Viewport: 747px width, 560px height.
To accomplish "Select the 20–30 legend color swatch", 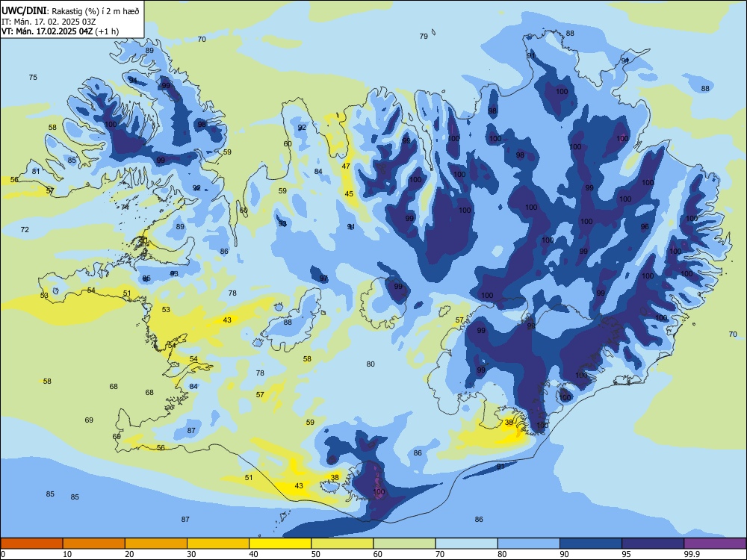I will pos(156,544).
